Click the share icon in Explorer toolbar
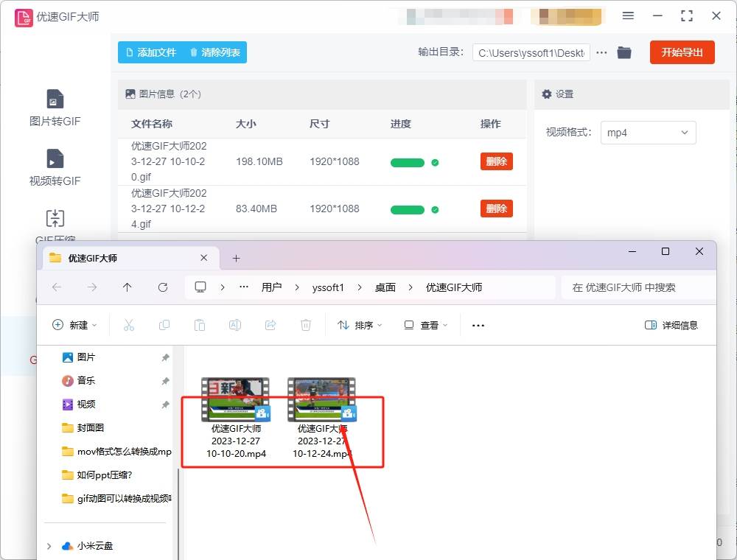This screenshot has height=560, width=737. [x=270, y=324]
